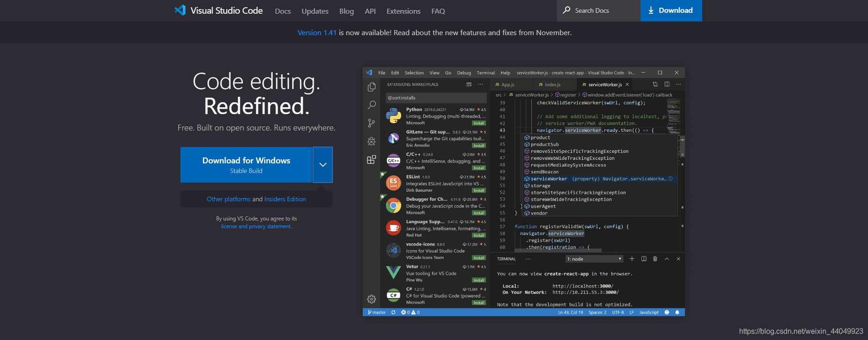Click the notifications bell in the status bar
Screen dimensions: 868x340
677,312
